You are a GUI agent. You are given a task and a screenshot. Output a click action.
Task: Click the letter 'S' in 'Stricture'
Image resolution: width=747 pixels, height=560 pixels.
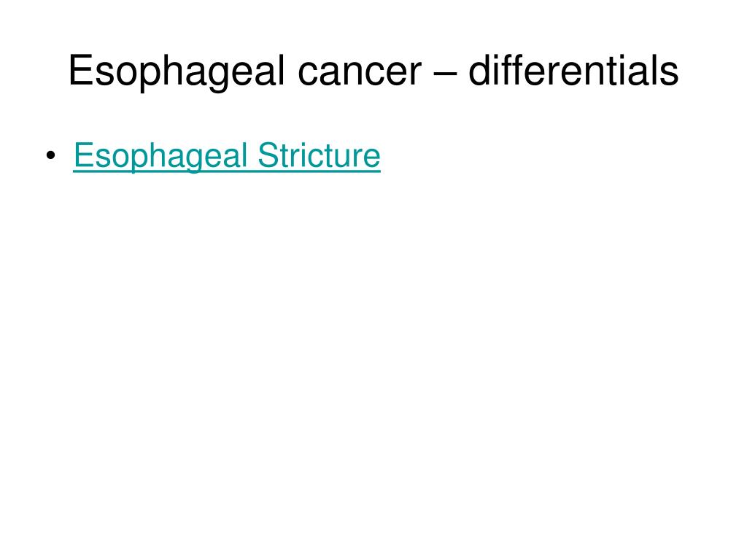point(267,155)
